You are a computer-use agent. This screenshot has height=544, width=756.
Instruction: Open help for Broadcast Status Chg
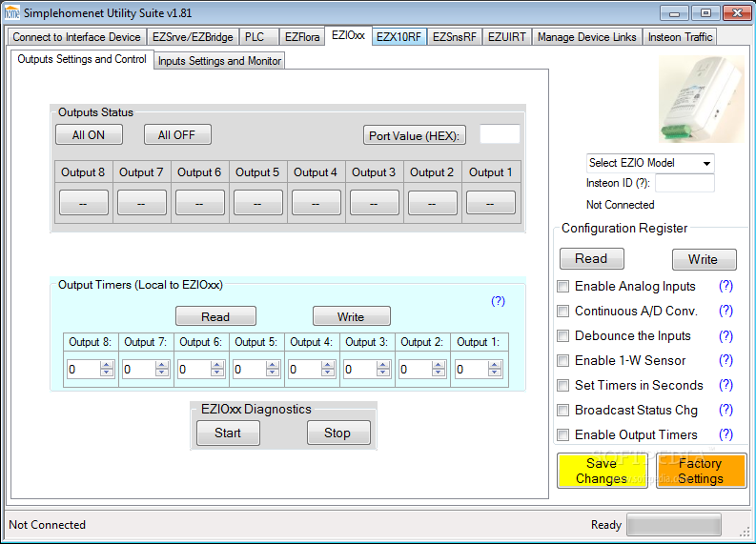(x=725, y=410)
